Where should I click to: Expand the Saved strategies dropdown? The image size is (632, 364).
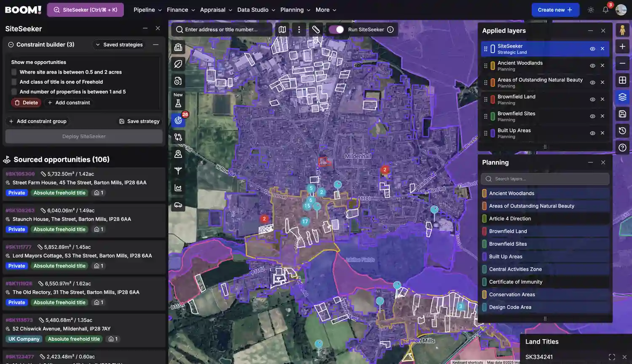click(119, 45)
